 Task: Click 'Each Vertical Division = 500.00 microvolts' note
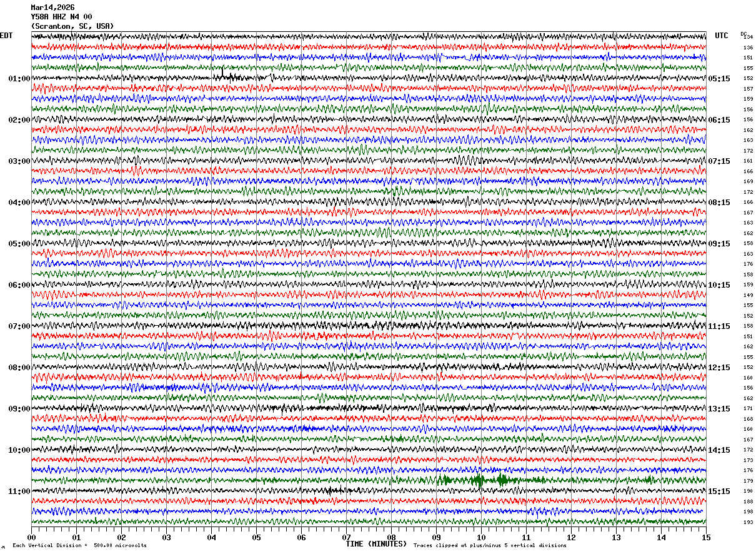tap(79, 546)
